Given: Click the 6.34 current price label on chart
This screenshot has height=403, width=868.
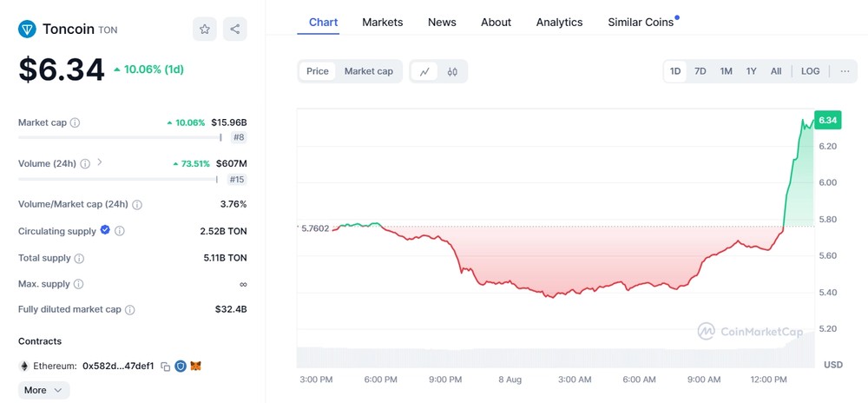Looking at the screenshot, I should tap(828, 121).
